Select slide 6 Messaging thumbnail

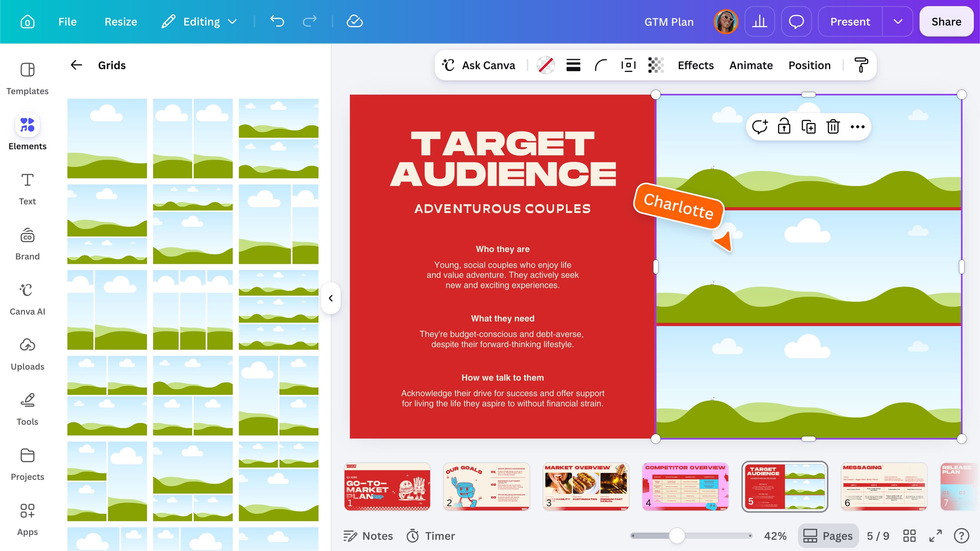click(x=884, y=487)
